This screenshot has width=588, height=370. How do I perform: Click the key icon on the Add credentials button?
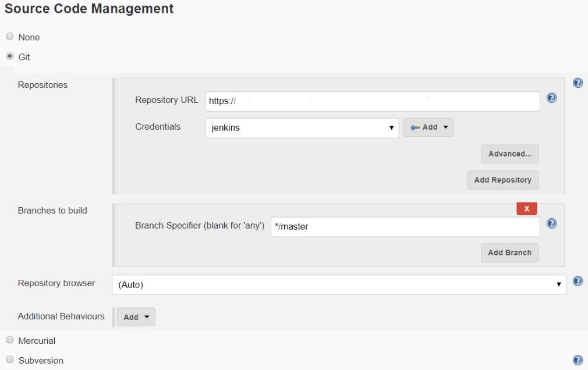[415, 127]
